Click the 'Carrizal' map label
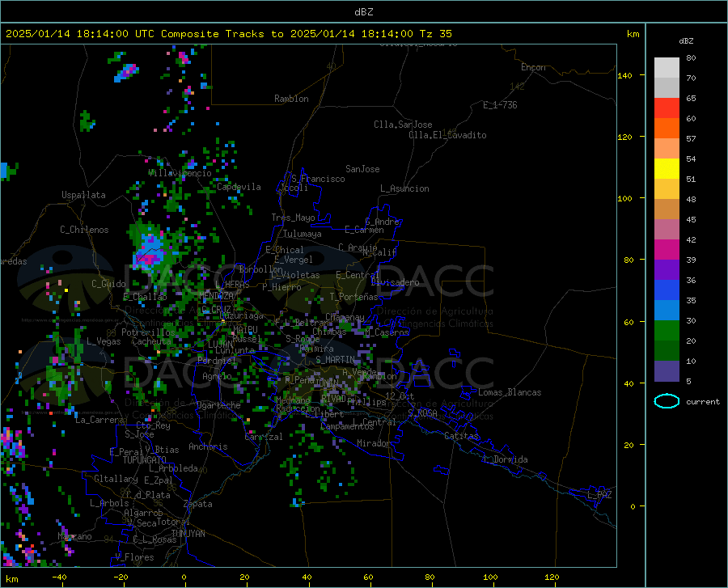 coord(264,437)
